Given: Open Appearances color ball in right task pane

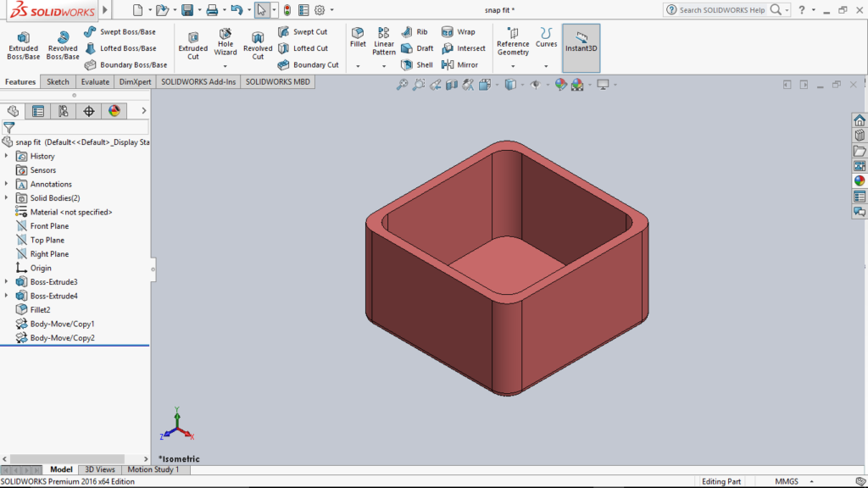Looking at the screenshot, I should click(x=860, y=181).
